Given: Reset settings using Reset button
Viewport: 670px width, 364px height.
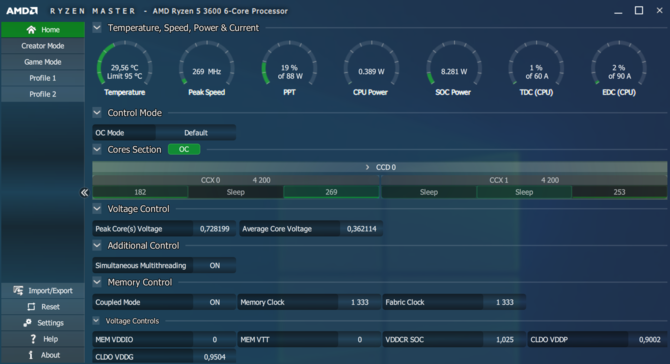Looking at the screenshot, I should point(43,307).
